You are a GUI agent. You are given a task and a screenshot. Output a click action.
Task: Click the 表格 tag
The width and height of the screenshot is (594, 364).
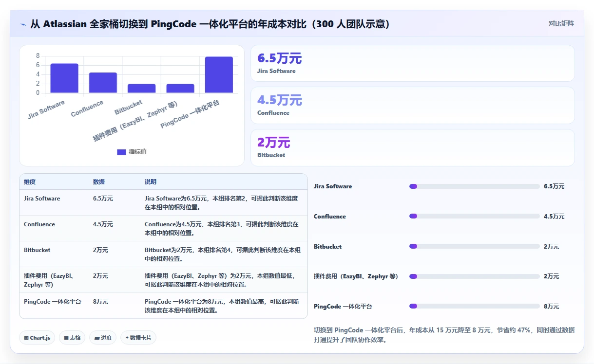pos(72,338)
